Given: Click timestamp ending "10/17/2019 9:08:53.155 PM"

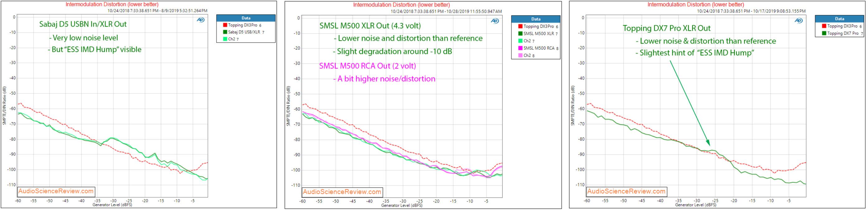Looking at the screenshot, I should (x=751, y=11).
